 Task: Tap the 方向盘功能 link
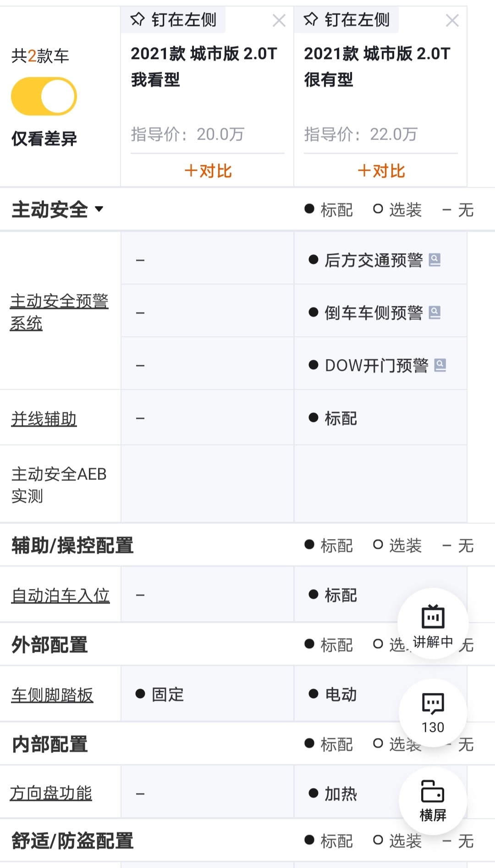[x=51, y=793]
